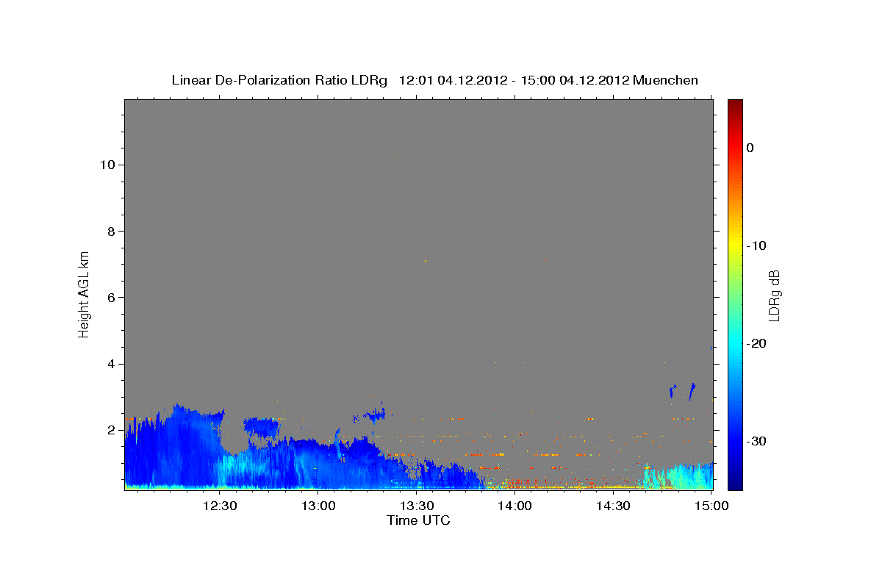The image size is (882, 588).
Task: Click the blue cloud layer near 12:15
Action: tap(173, 448)
